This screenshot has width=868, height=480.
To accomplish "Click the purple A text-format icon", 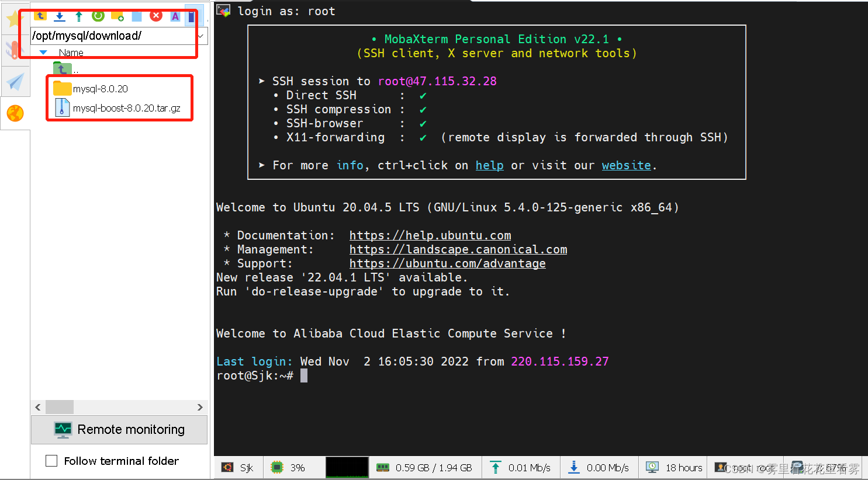I will (175, 16).
